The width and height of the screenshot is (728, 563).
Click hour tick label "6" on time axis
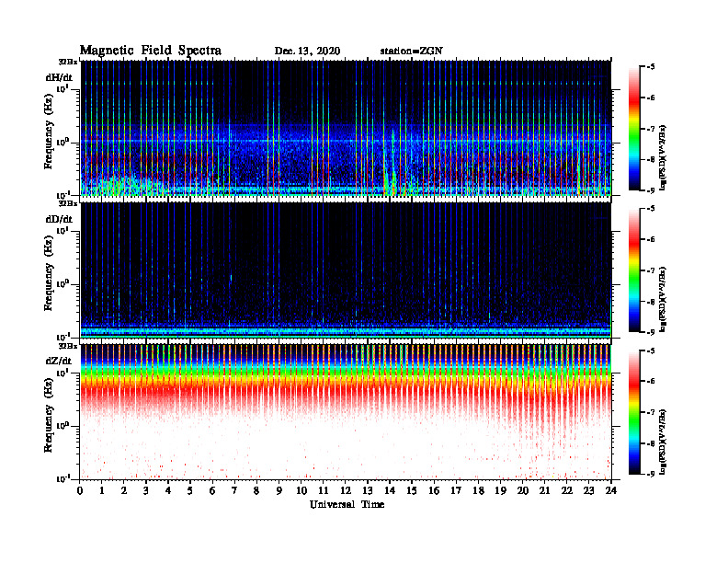click(212, 491)
